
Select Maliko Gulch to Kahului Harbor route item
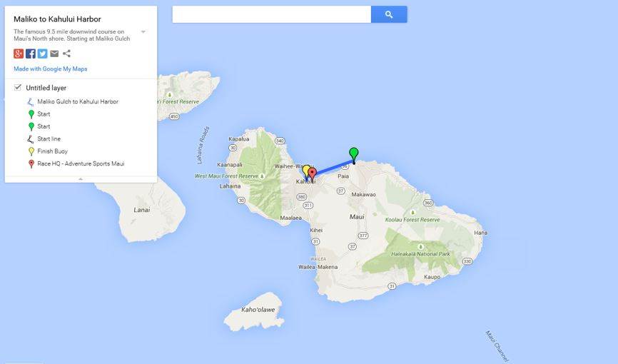tap(78, 102)
